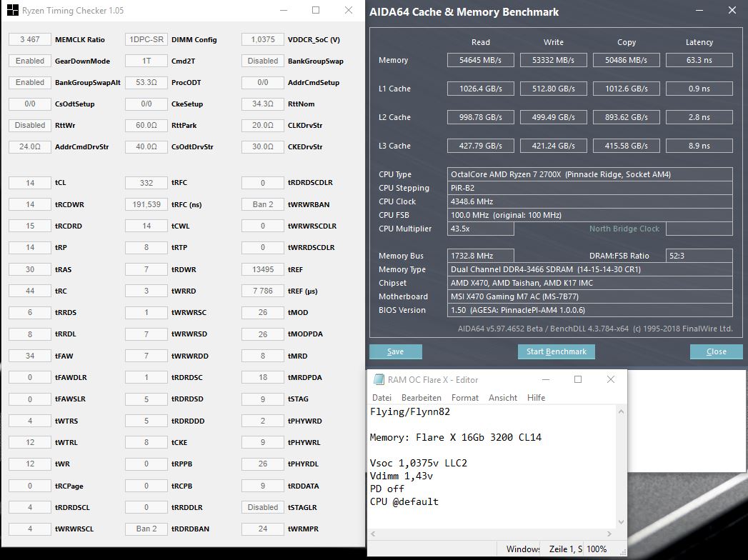Viewport: 748px width, 560px height.
Task: Click the ProcODT value 53.3Ω
Action: coord(146,83)
